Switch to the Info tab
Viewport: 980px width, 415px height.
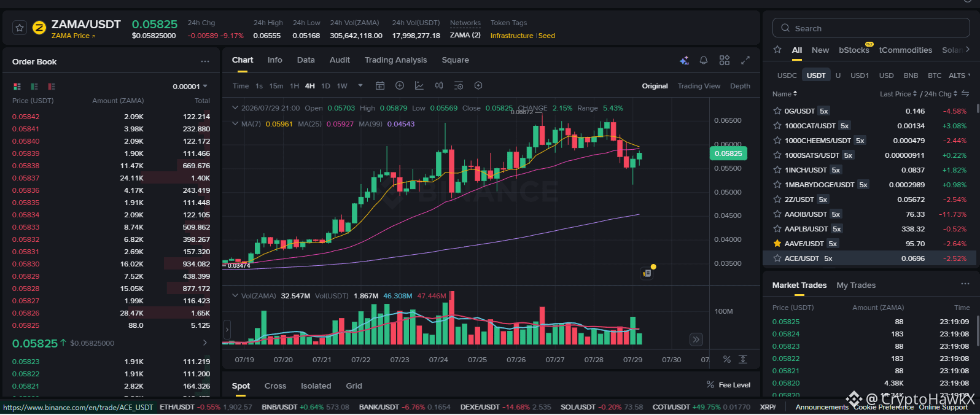(x=275, y=60)
